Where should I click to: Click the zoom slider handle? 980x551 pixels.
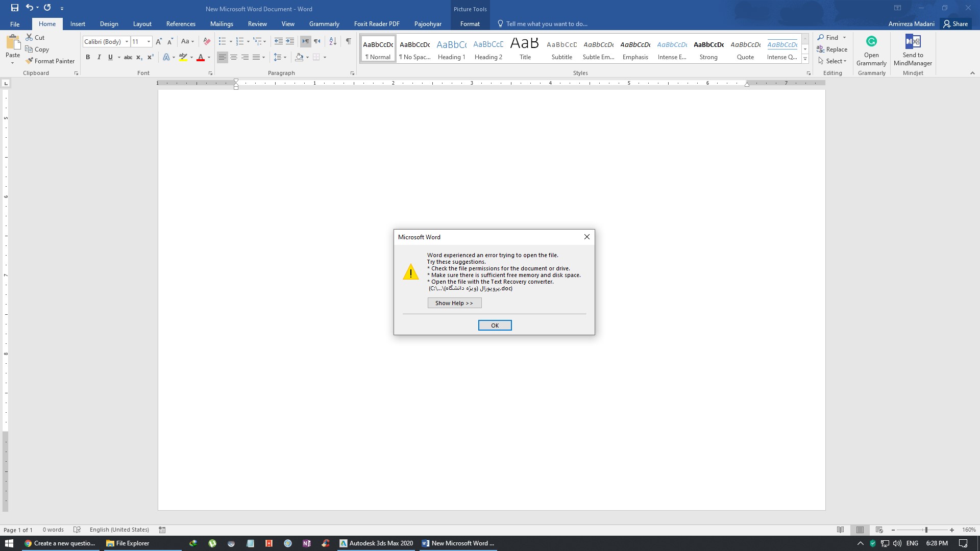click(926, 530)
